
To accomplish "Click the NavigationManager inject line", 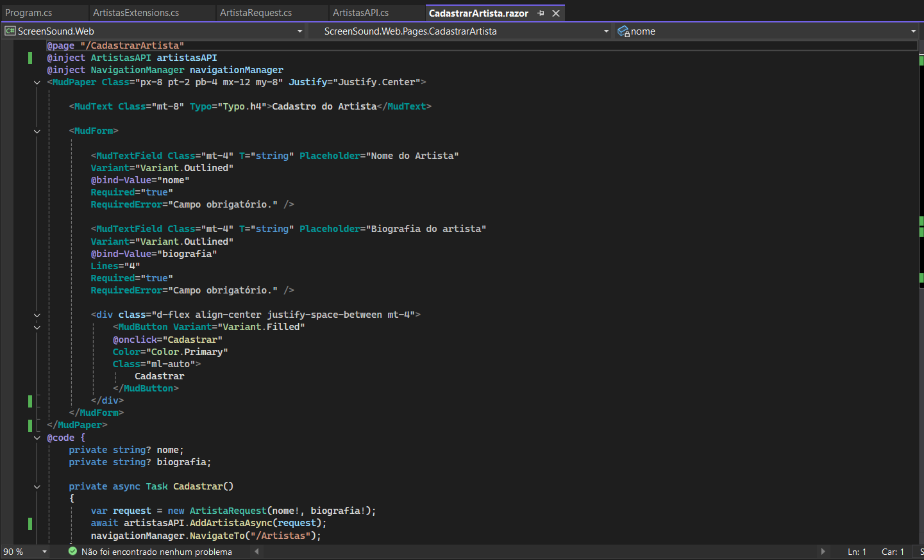I will (165, 70).
